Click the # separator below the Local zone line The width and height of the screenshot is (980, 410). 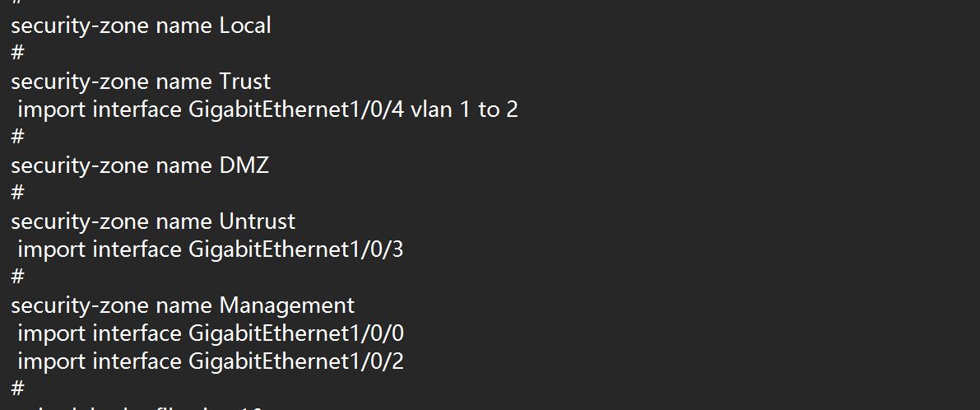(17, 54)
